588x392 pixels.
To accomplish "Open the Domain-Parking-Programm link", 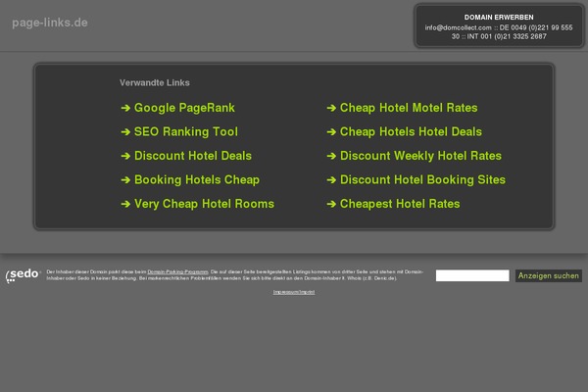I will click(x=177, y=271).
